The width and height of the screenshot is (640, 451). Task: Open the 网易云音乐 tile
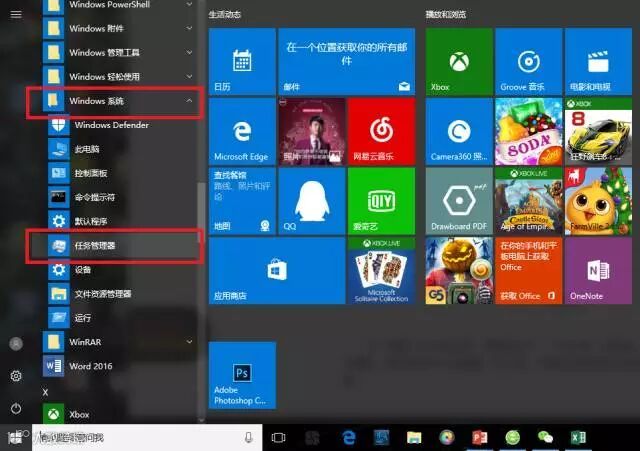[382, 131]
